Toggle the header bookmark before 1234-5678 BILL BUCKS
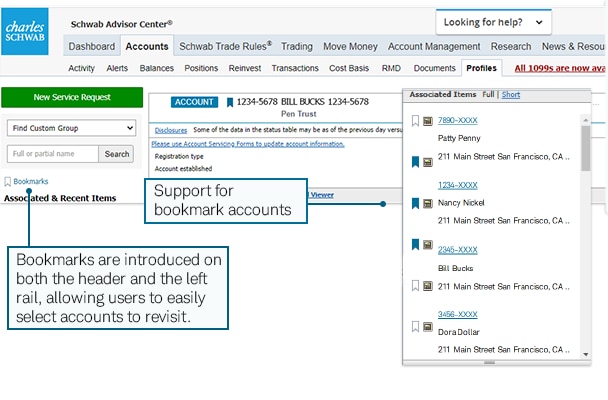608x400 pixels. point(230,102)
